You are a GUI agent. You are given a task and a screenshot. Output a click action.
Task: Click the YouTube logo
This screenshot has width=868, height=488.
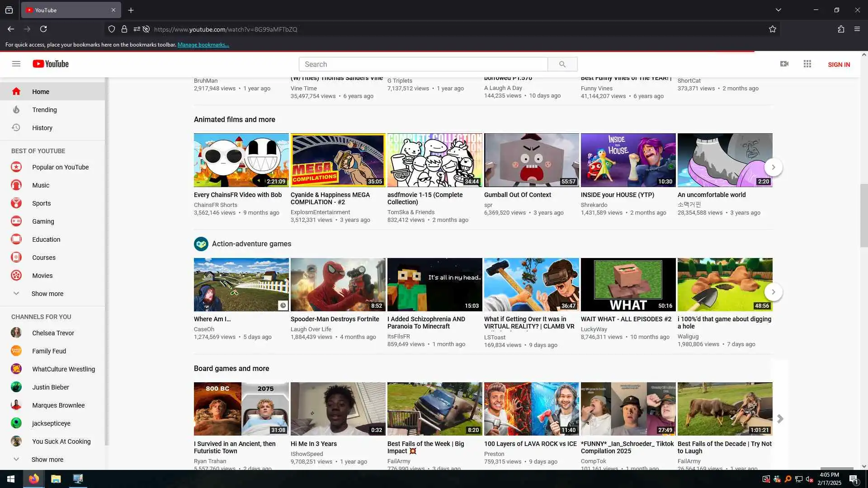tap(51, 64)
